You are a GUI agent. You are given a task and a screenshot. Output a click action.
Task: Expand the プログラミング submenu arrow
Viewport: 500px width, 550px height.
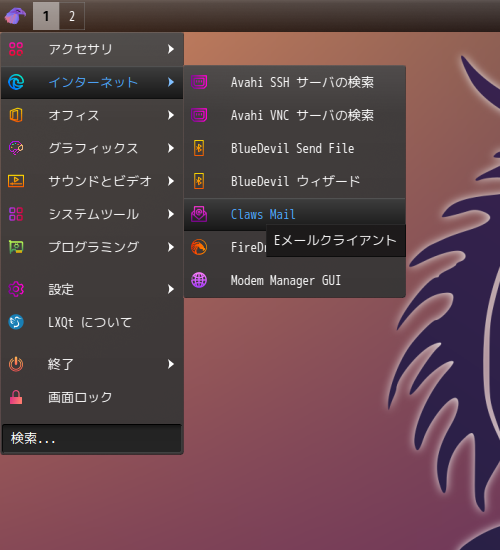click(171, 247)
